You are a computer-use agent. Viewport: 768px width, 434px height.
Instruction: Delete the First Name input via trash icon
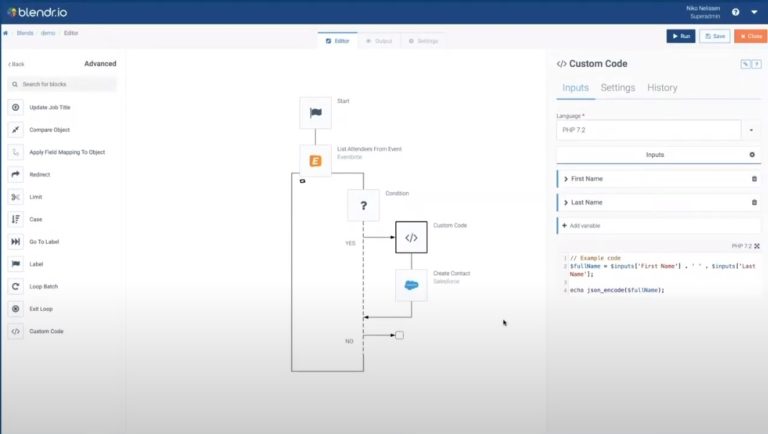point(754,178)
